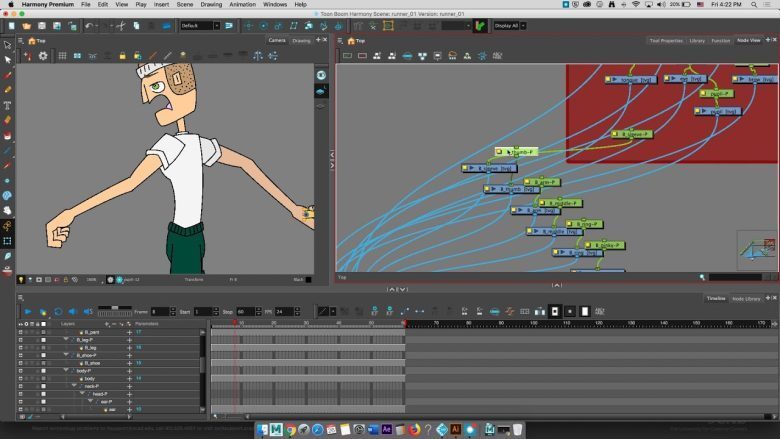
Task: Open Illustrator from the Dock
Action: click(455, 430)
